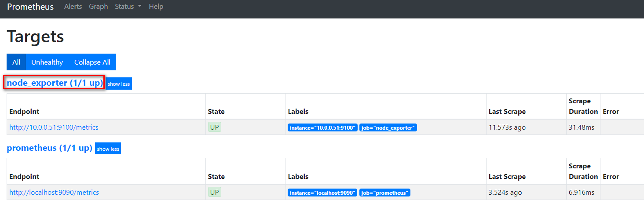Expand the Status dropdown menu

click(x=128, y=7)
